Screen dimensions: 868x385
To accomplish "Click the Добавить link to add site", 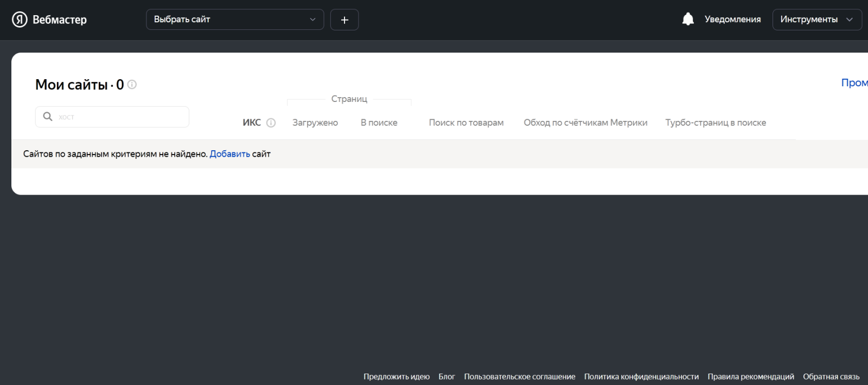I will point(229,154).
